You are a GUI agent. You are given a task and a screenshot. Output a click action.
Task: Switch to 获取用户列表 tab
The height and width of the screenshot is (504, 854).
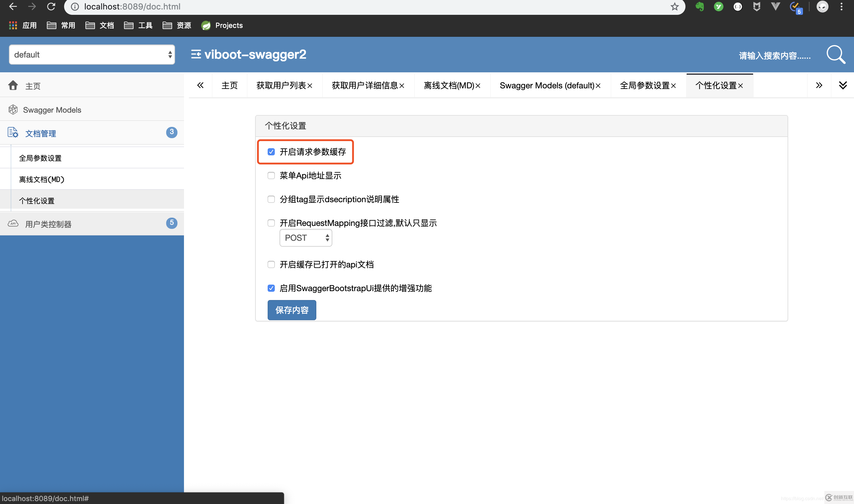click(281, 86)
